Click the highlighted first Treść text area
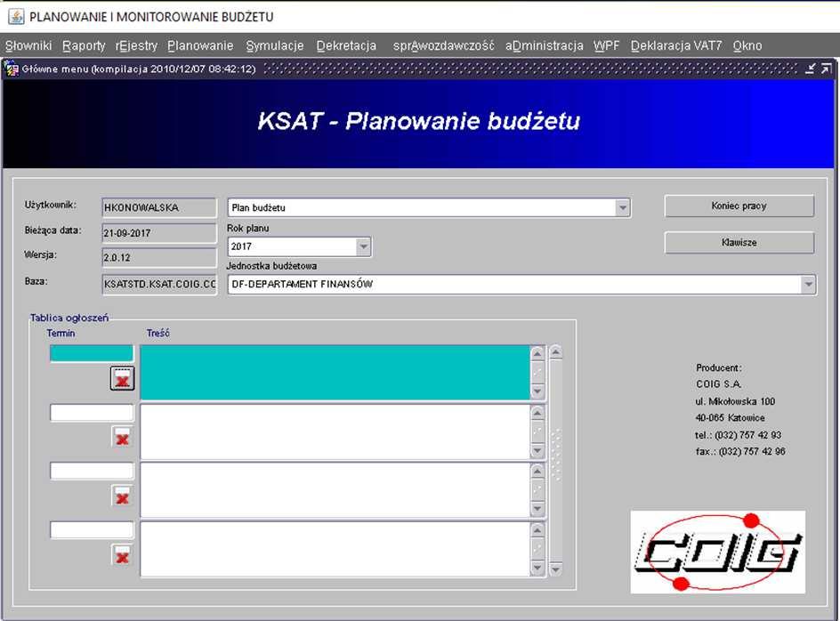This screenshot has height=621, width=840. point(335,373)
